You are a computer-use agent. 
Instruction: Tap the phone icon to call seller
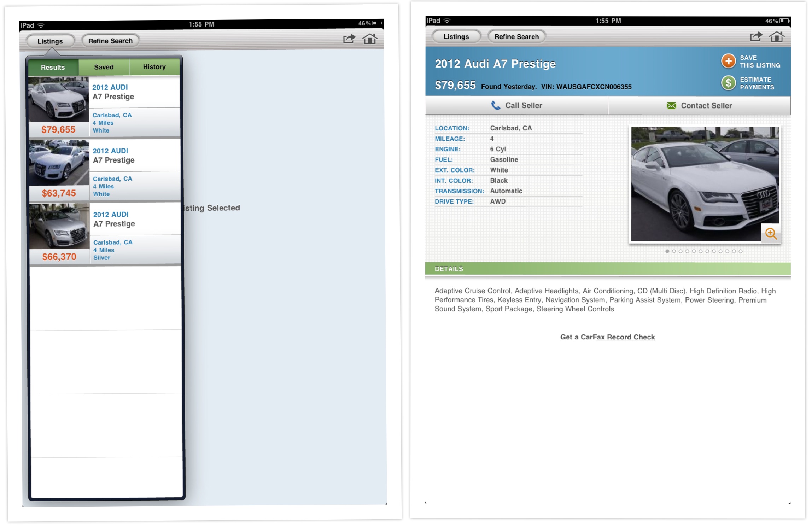(495, 105)
